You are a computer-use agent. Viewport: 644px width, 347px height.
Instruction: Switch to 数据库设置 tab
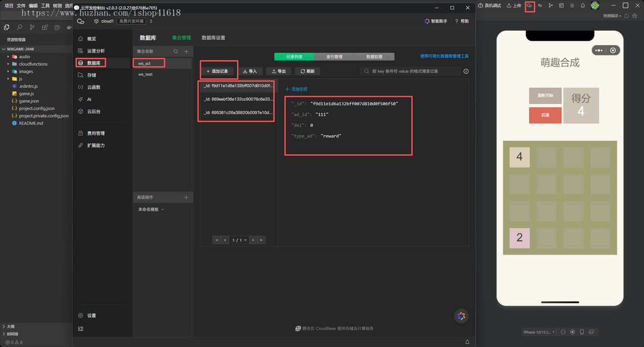point(214,38)
